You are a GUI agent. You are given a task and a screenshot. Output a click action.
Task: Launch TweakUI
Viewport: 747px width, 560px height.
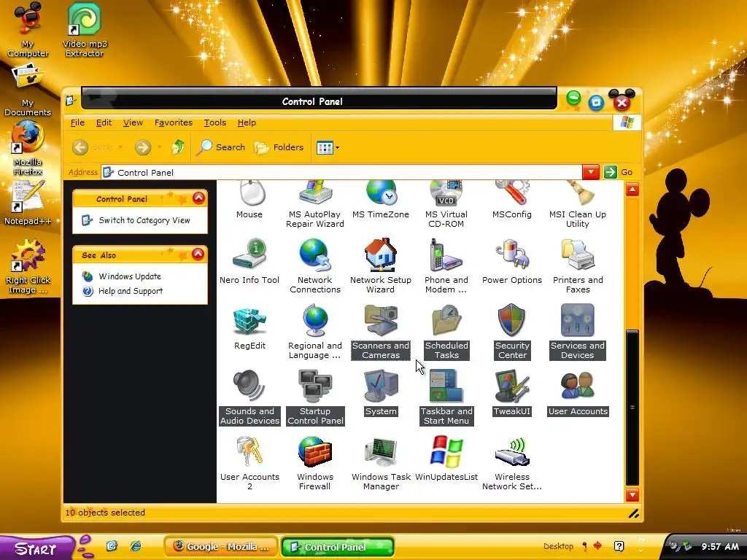pyautogui.click(x=511, y=392)
